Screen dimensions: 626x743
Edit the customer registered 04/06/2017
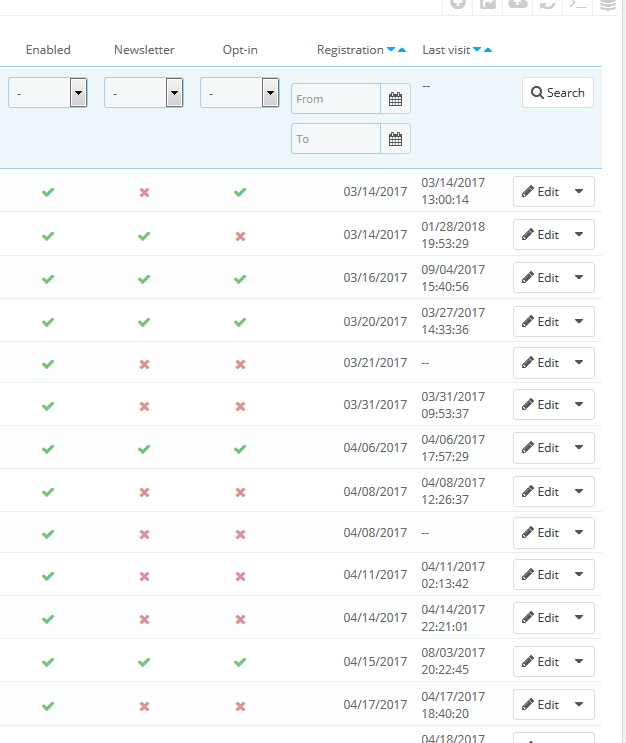[541, 448]
